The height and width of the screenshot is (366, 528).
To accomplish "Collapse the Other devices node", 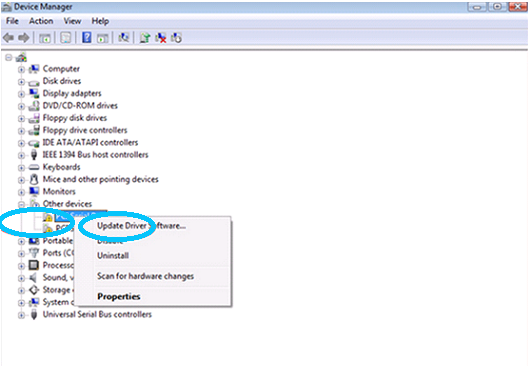I will click(x=21, y=204).
